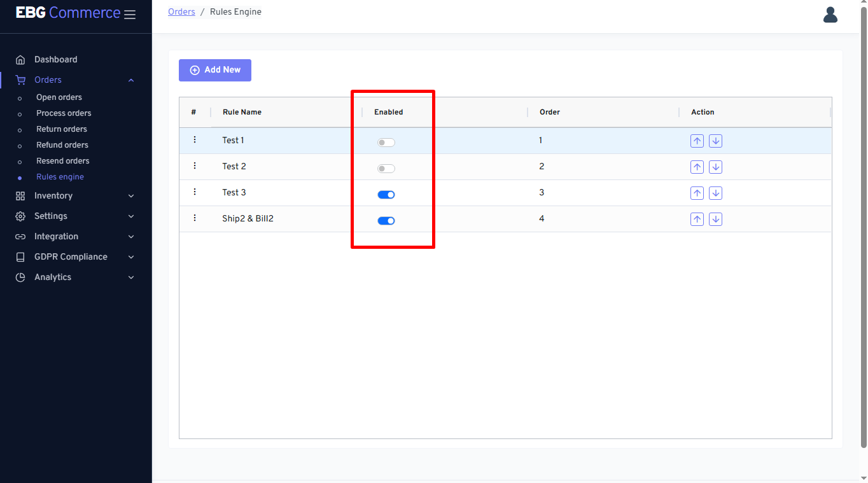Enable the Test 1 rule toggle
The height and width of the screenshot is (483, 868).
[x=386, y=143]
